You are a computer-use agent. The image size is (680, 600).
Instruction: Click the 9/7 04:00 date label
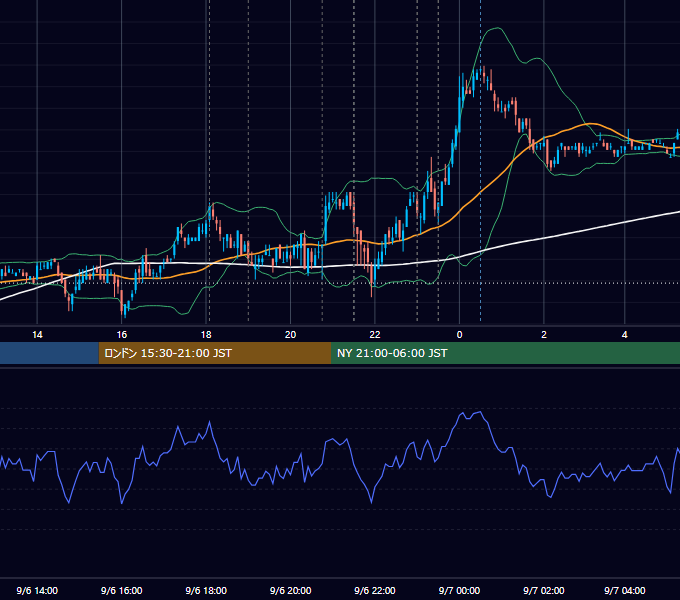pos(624,590)
